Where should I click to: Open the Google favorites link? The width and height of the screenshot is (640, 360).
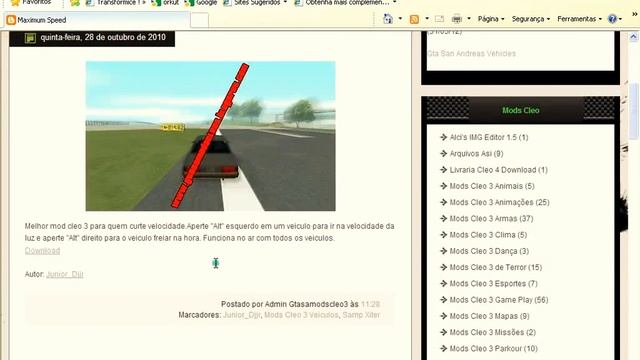(x=200, y=2)
